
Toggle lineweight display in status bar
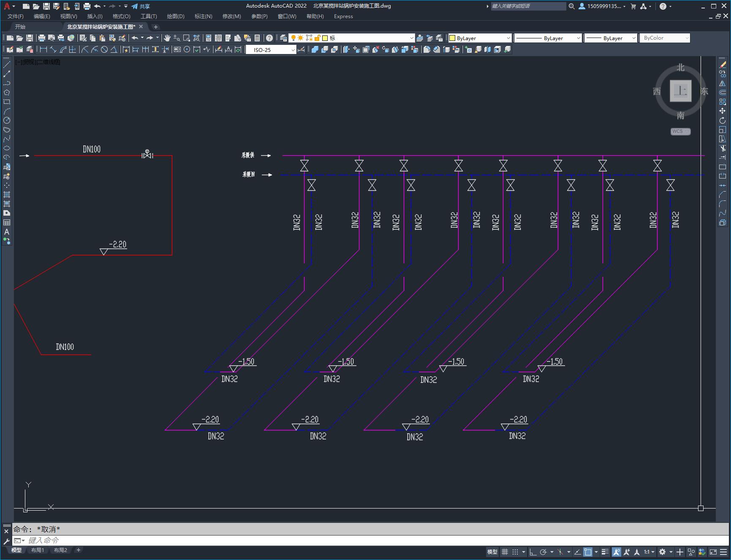click(605, 552)
